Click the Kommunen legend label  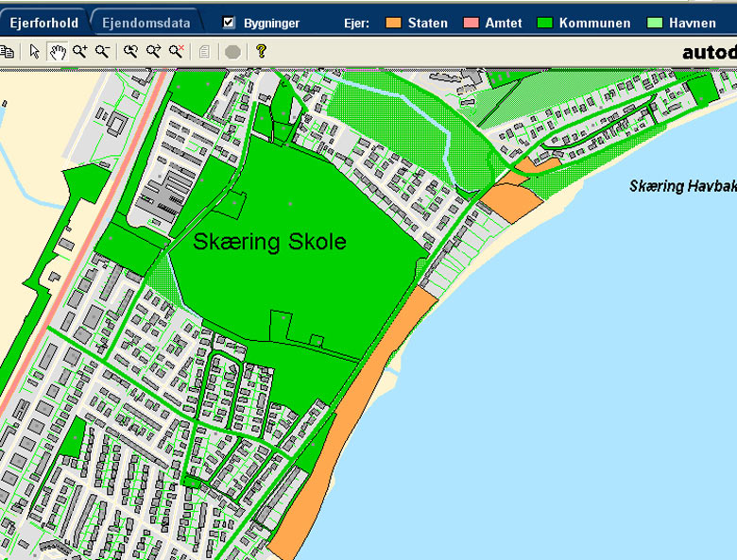click(x=594, y=23)
